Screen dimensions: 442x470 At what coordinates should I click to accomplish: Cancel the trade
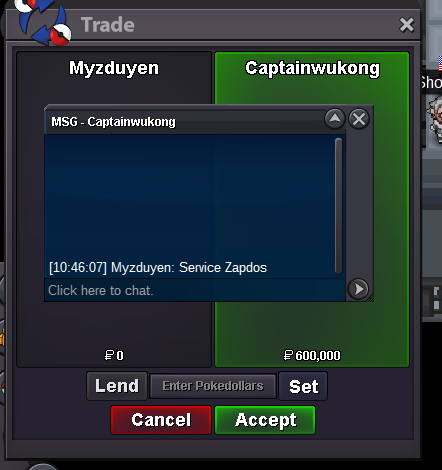tap(161, 420)
